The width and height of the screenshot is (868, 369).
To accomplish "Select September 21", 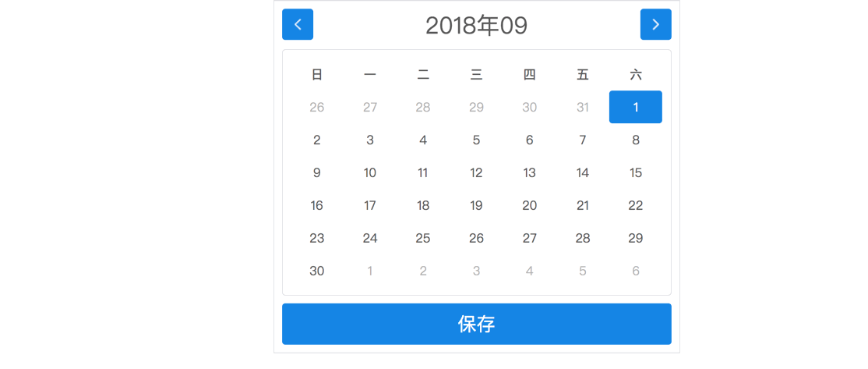I will pos(582,205).
